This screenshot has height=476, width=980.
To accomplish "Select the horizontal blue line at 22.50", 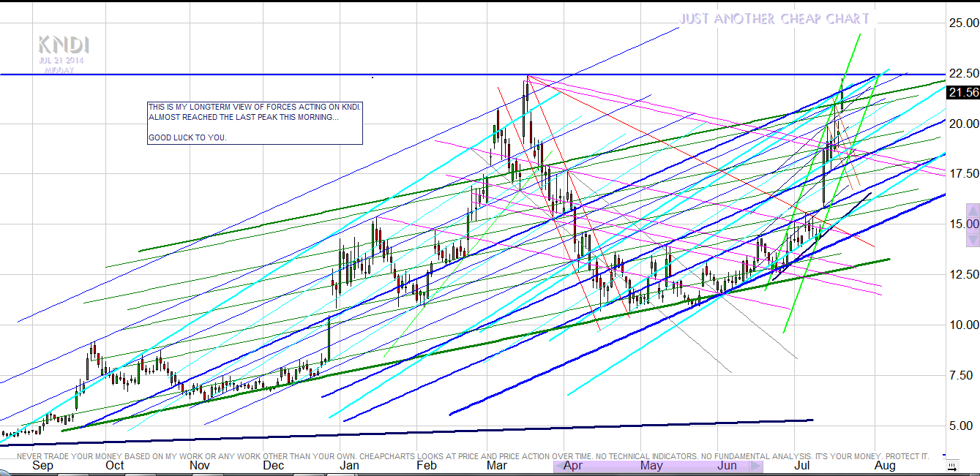I will tap(220, 75).
